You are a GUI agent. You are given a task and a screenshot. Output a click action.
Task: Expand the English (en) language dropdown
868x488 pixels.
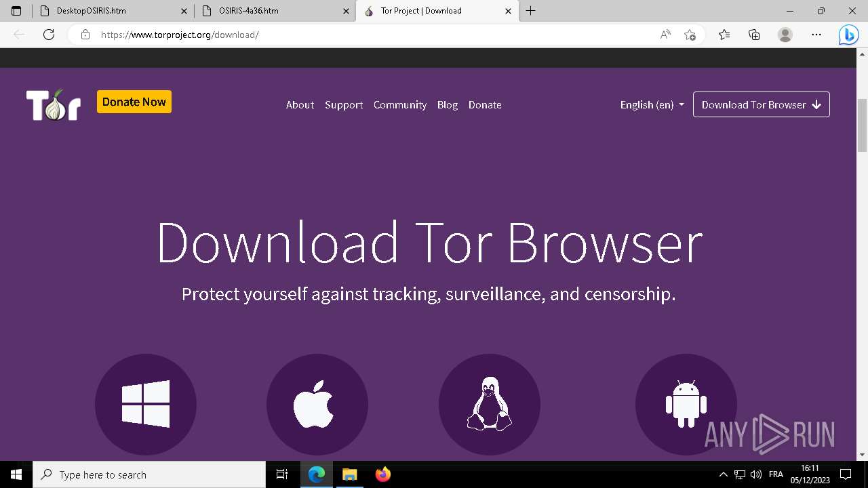(652, 104)
